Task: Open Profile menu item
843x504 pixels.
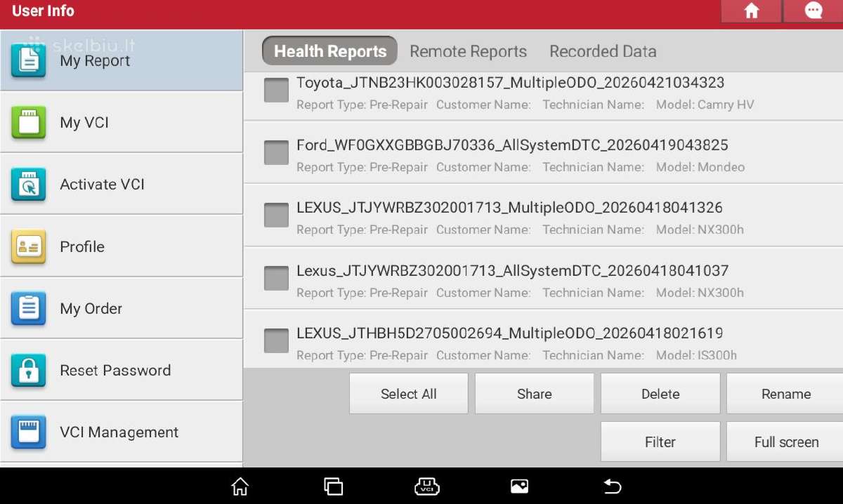Action: coord(122,246)
